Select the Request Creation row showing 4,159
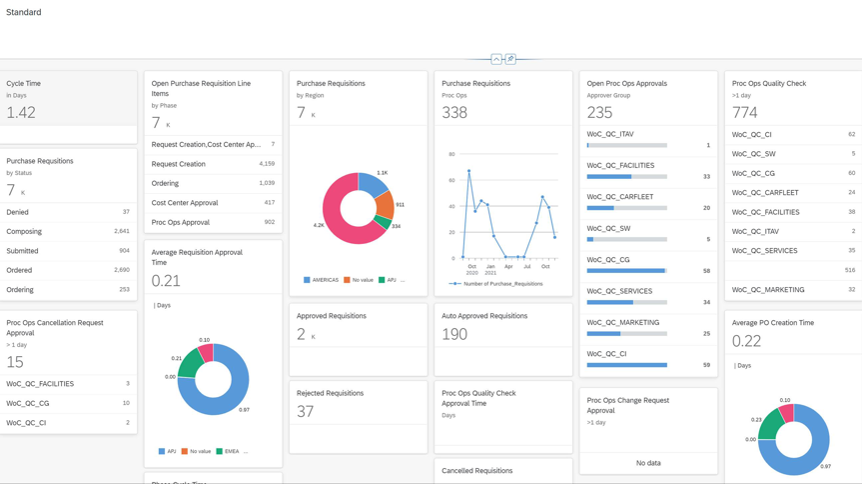The height and width of the screenshot is (484, 862). click(212, 164)
